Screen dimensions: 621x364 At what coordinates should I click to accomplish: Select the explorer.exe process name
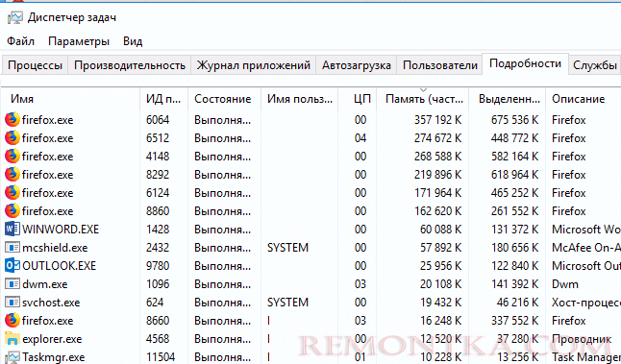52,339
